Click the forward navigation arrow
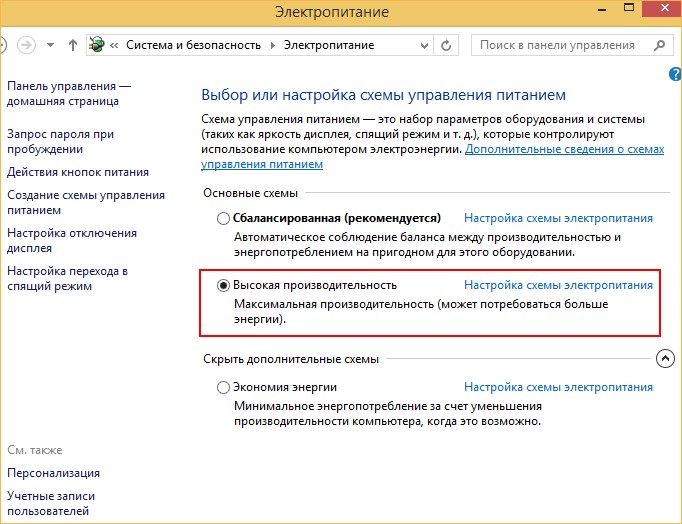Image resolution: width=682 pixels, height=524 pixels. click(x=25, y=45)
